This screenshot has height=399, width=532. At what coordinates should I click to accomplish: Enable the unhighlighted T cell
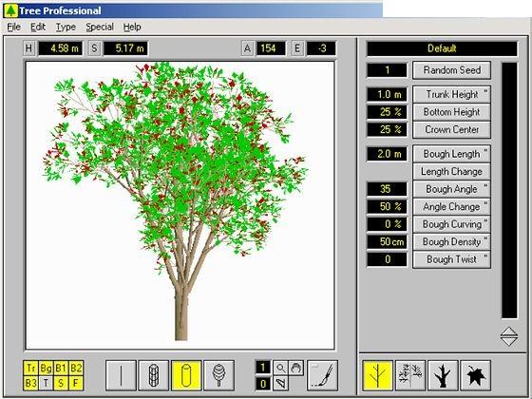click(x=46, y=383)
